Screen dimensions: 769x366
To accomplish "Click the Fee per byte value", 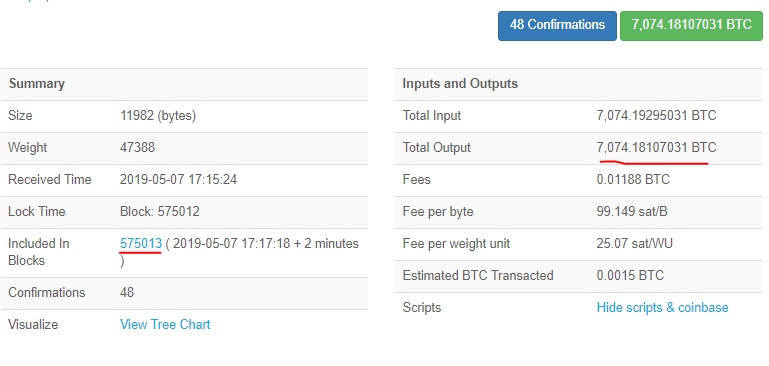I will tap(632, 211).
